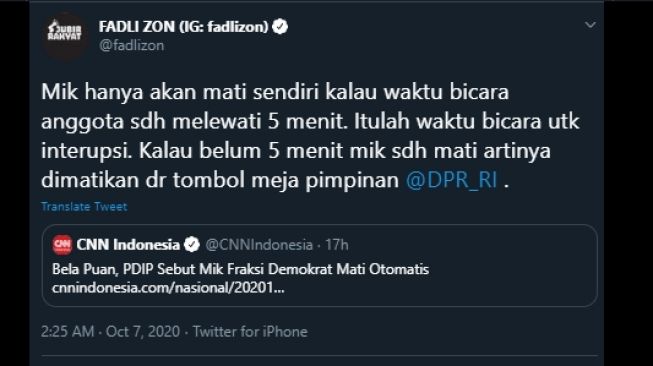Click the @CNNIndonesia handle in quote

[x=259, y=245]
